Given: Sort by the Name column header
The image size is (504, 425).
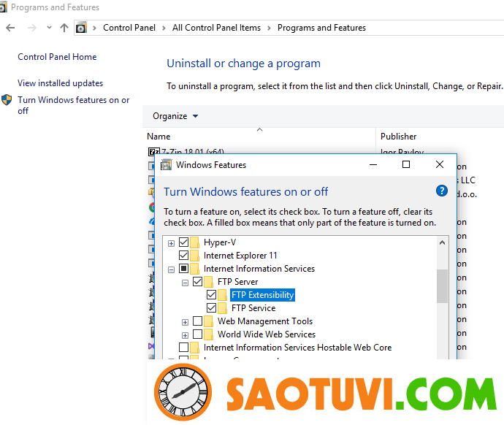Looking at the screenshot, I should click(x=159, y=137).
